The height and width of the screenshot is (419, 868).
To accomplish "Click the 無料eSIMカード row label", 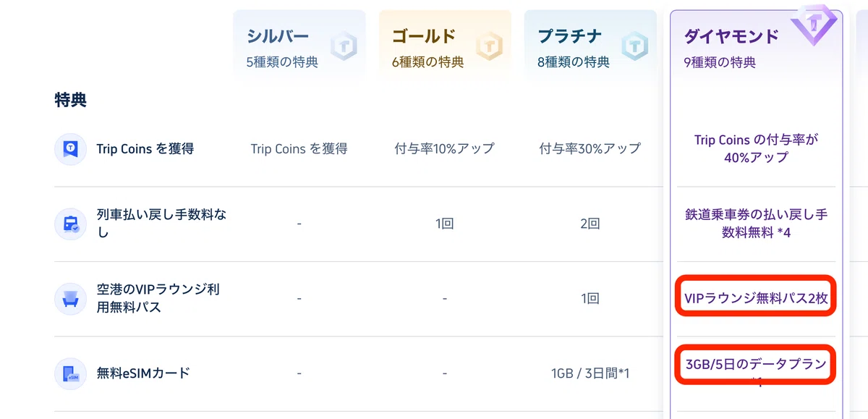I will tap(143, 373).
